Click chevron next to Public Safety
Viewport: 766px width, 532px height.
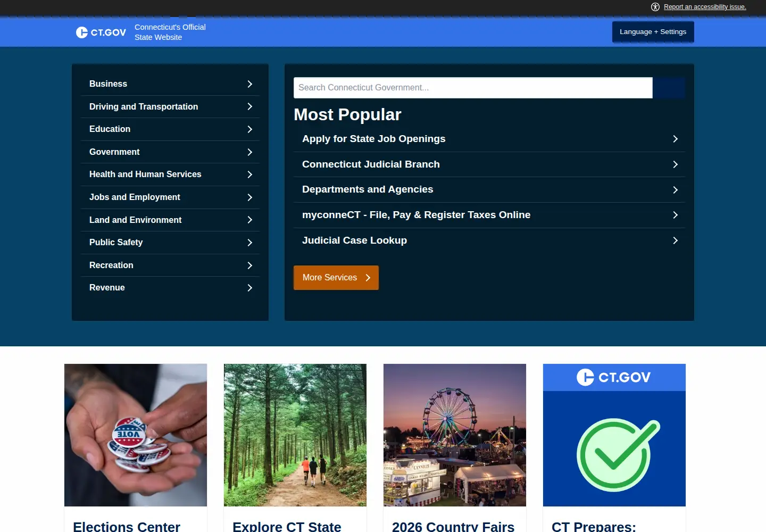point(249,243)
